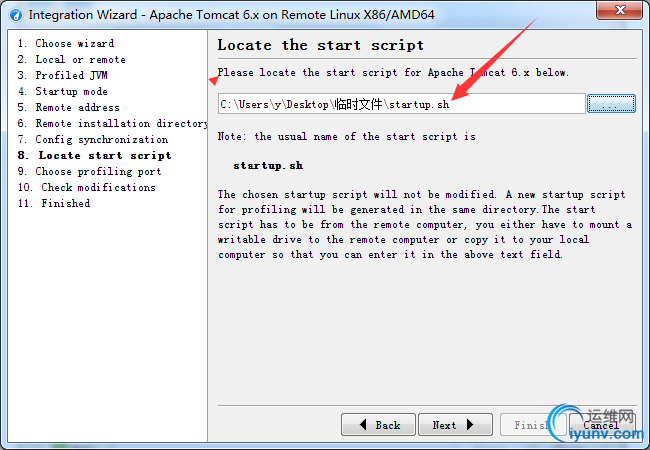Select step 11 Finished
The width and height of the screenshot is (650, 450).
53,203
